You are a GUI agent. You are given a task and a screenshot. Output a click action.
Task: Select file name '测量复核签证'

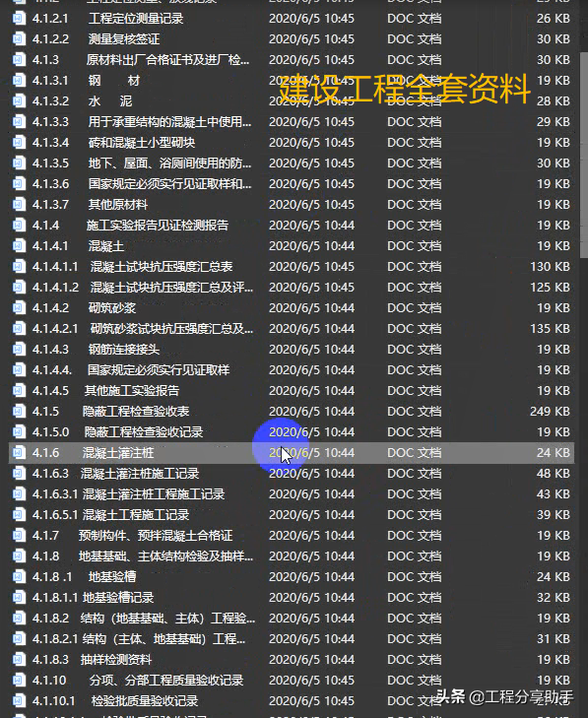[x=124, y=39]
